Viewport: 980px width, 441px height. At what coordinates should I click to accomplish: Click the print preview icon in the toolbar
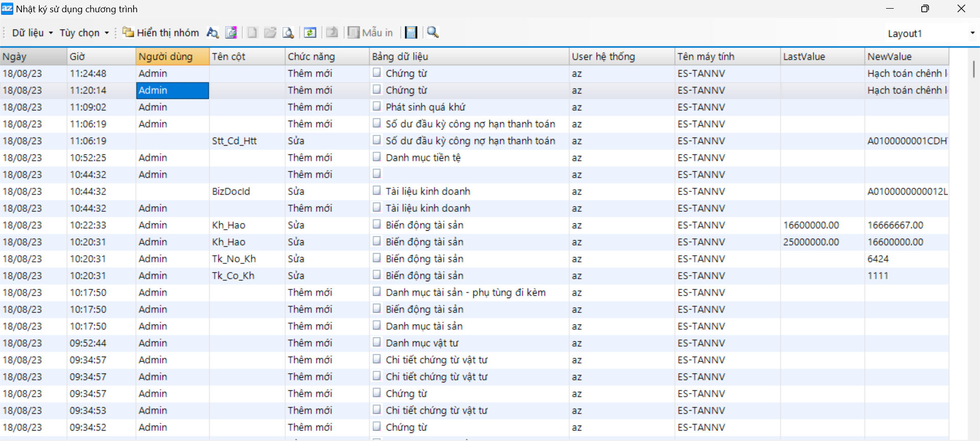click(x=288, y=33)
